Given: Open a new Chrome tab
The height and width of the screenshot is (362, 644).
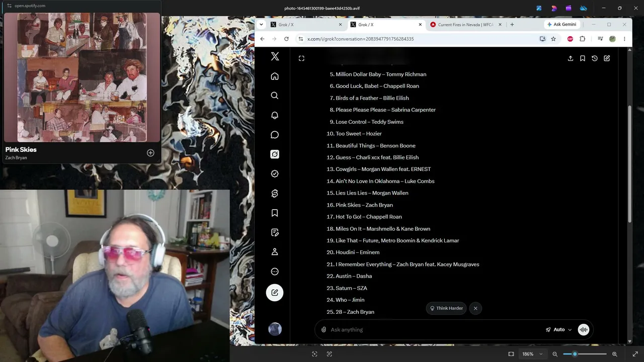Looking at the screenshot, I should click(x=512, y=25).
